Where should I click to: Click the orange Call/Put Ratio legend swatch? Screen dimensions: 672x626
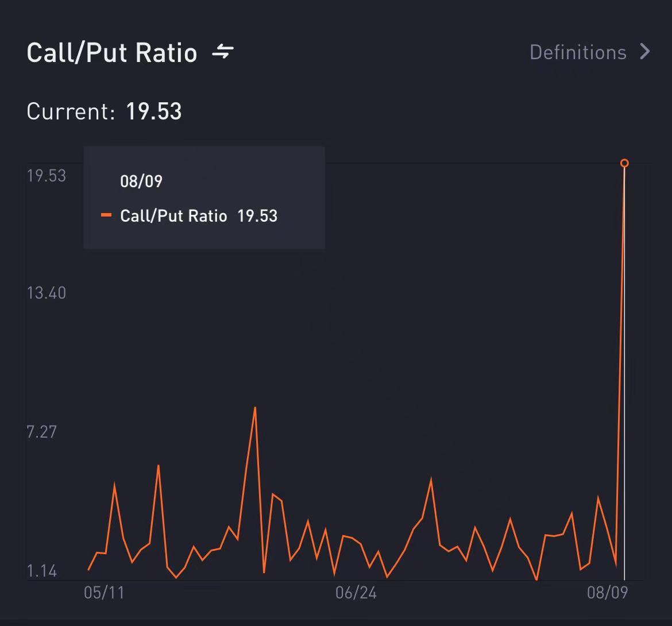106,215
